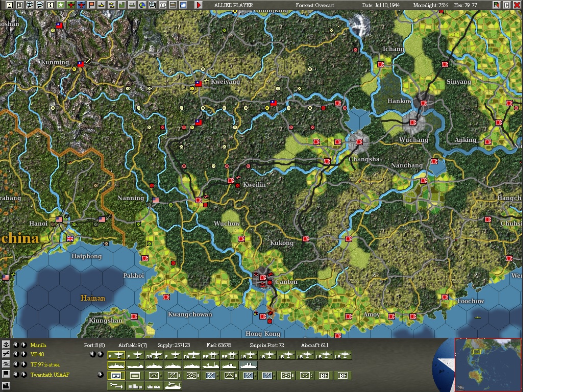Viewport: 588px width, 392px height.
Task: Go to previous base before Manila
Action: (16, 345)
